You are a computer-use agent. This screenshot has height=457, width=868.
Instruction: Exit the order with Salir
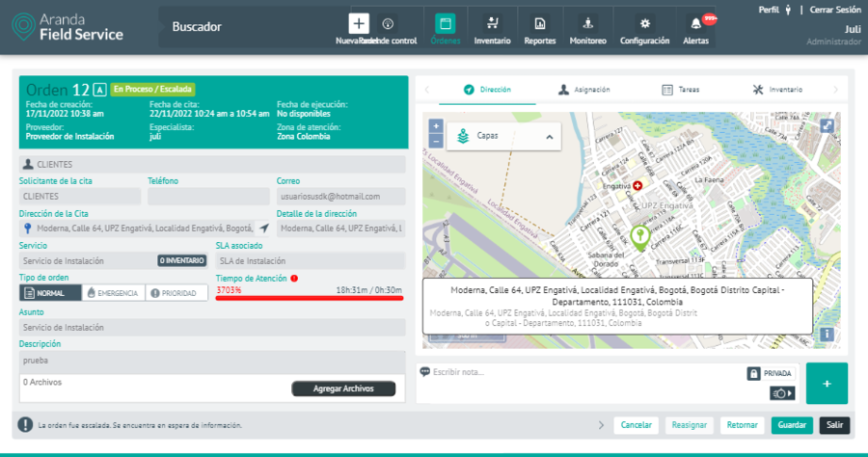[x=834, y=425]
